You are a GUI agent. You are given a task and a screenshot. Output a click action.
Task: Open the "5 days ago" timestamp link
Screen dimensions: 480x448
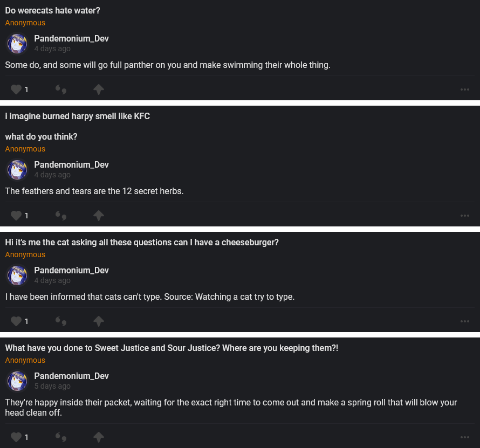[x=52, y=387]
